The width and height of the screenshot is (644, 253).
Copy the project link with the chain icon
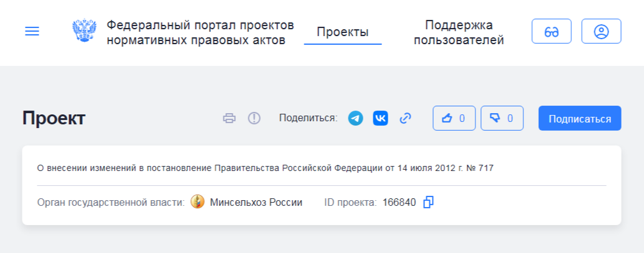click(406, 118)
